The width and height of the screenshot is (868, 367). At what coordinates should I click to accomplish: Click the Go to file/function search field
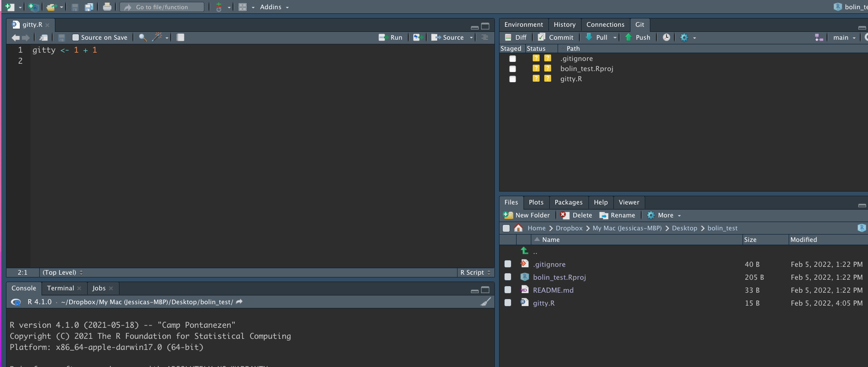162,7
